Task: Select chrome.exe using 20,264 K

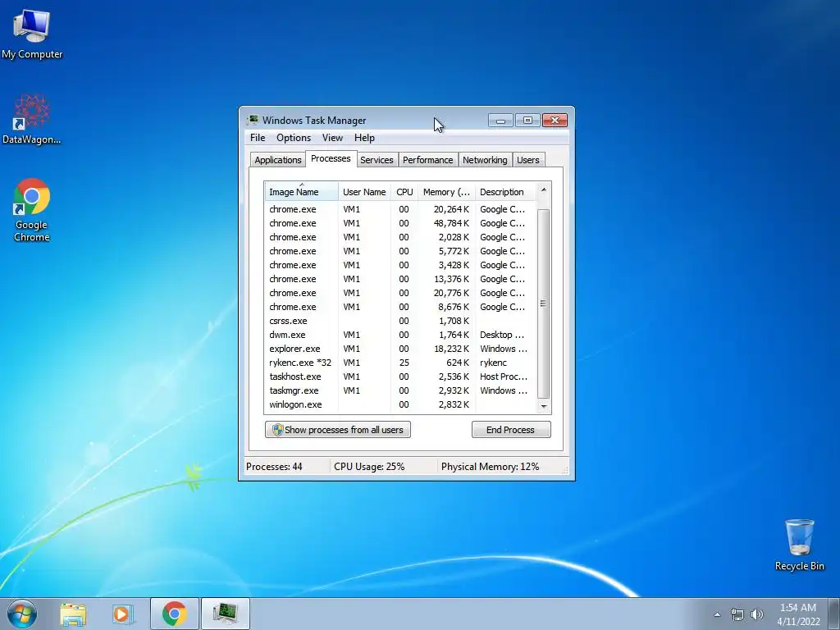Action: click(x=400, y=209)
